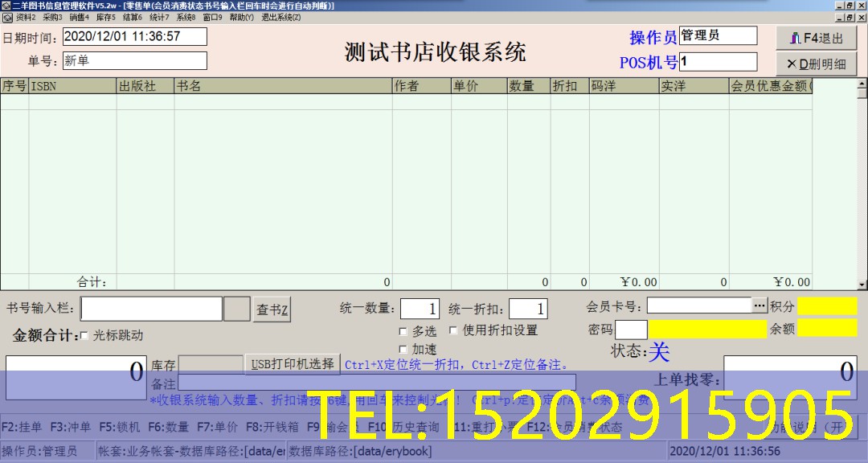The height and width of the screenshot is (463, 868).
Task: Tick the 多选 multi-select checkbox
Action: [x=403, y=331]
